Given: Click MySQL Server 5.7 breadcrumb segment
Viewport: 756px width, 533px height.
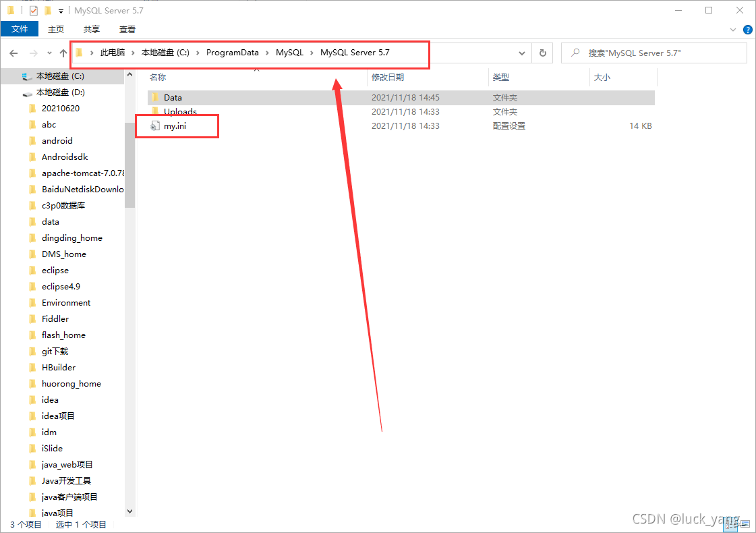Looking at the screenshot, I should [355, 53].
